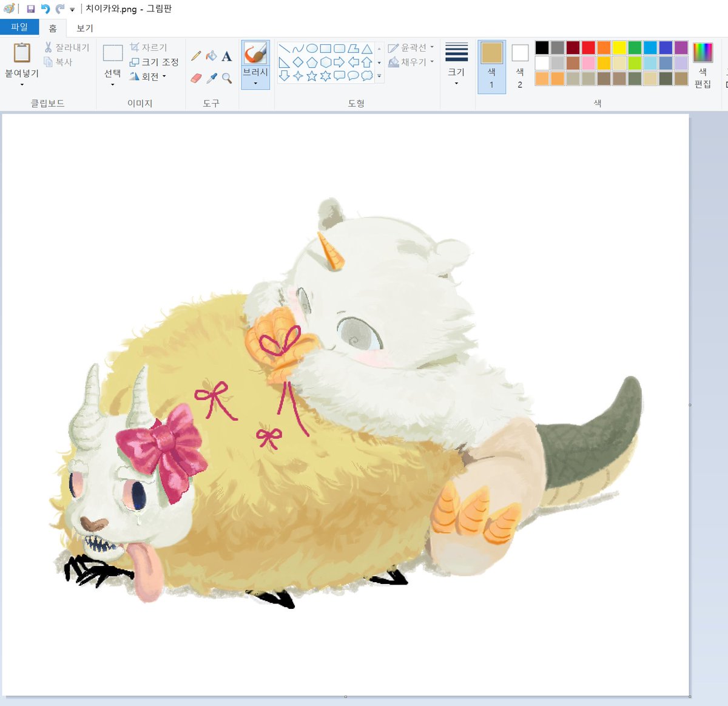Click the Save icon in title bar
728x706 pixels.
(30, 9)
